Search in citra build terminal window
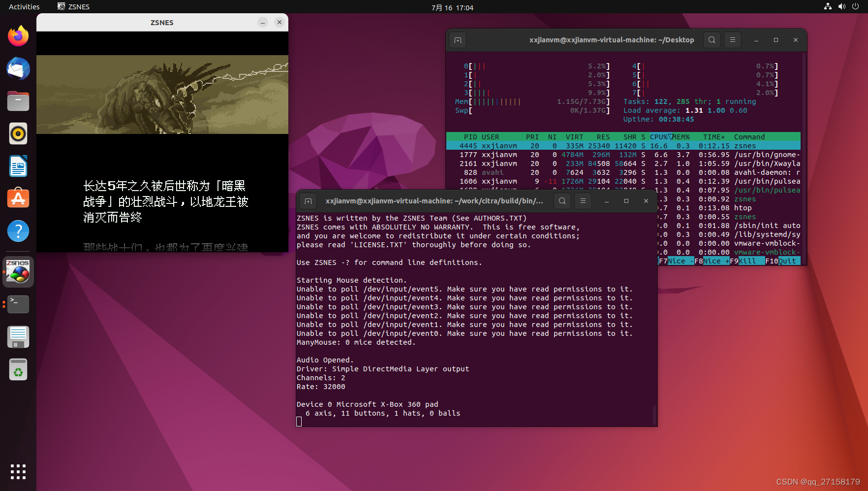The width and height of the screenshot is (868, 491). [562, 201]
